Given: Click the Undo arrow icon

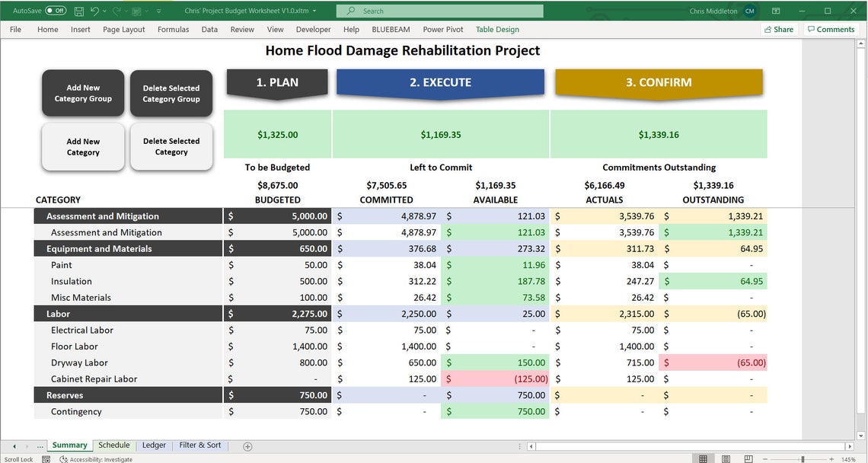Looking at the screenshot, I should [94, 11].
